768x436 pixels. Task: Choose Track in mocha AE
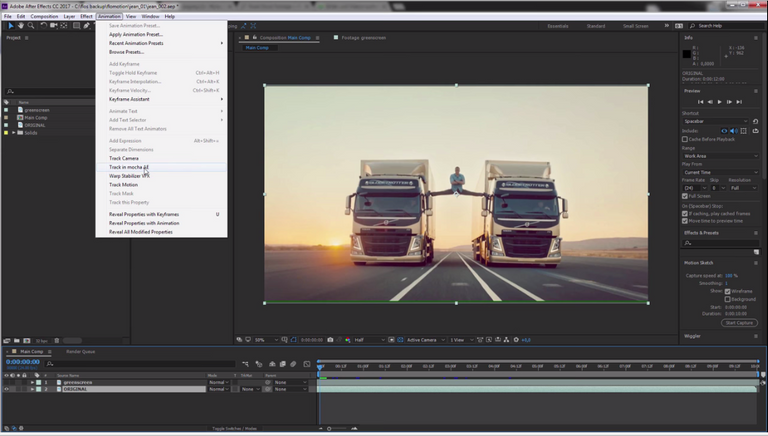click(x=129, y=167)
